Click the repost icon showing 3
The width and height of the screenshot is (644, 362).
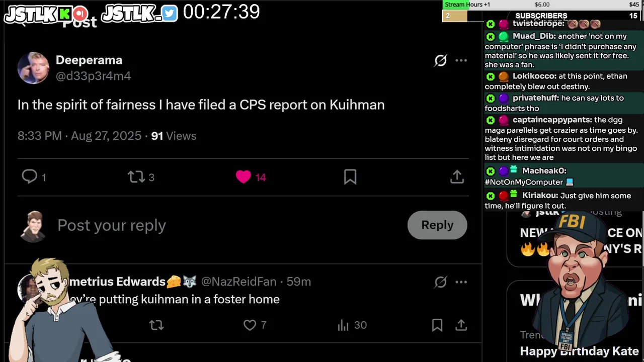[x=136, y=177]
